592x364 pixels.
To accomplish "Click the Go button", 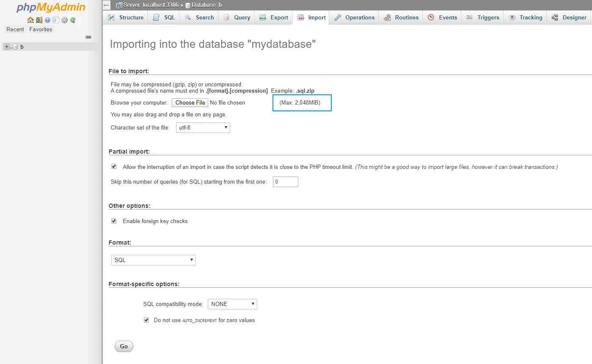I will pyautogui.click(x=124, y=346).
